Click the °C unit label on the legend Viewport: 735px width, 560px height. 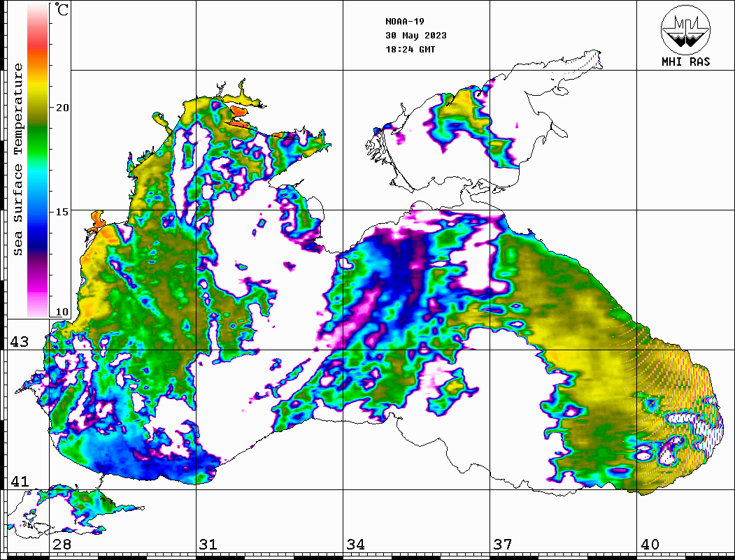tap(62, 9)
